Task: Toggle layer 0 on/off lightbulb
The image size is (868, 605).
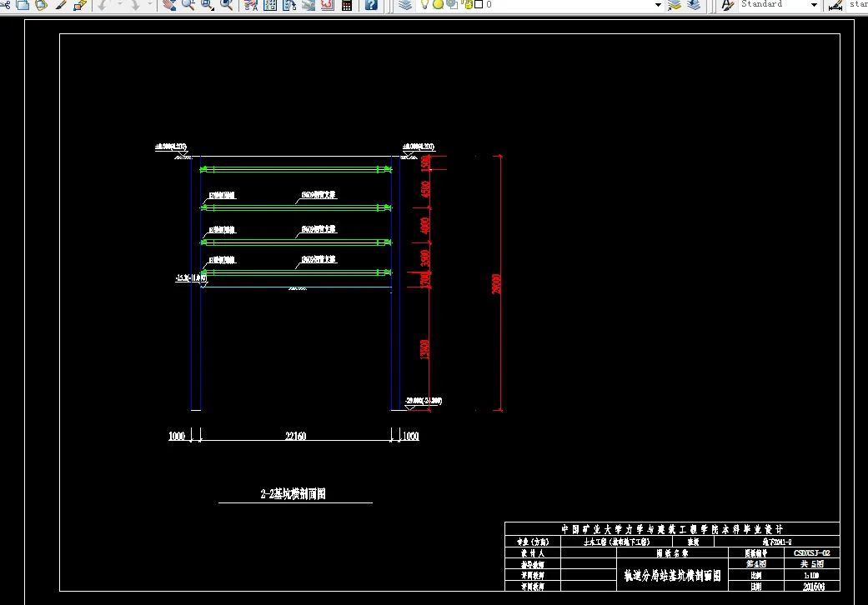Action: click(x=424, y=4)
